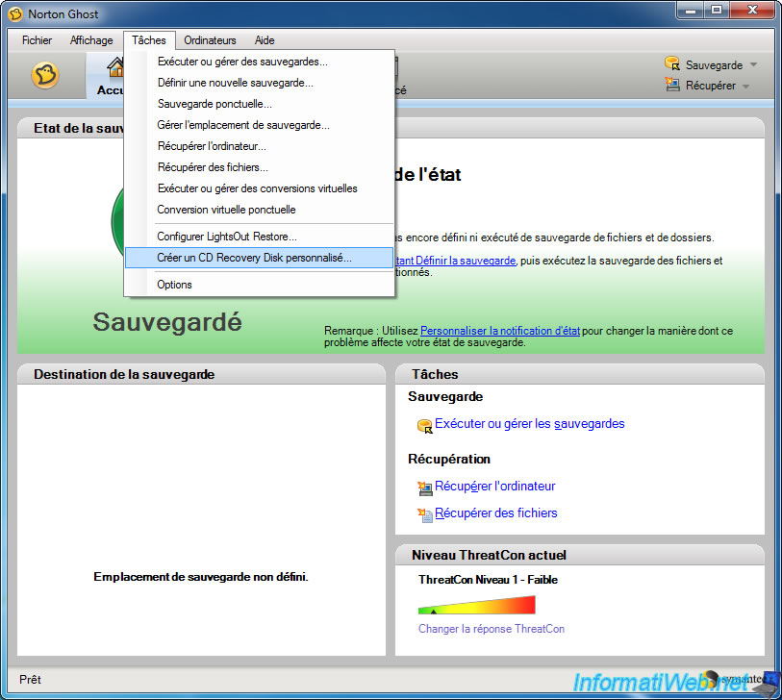
Task: Click the Sauvegarde disk icon in the top-right toolbar
Action: (x=672, y=63)
